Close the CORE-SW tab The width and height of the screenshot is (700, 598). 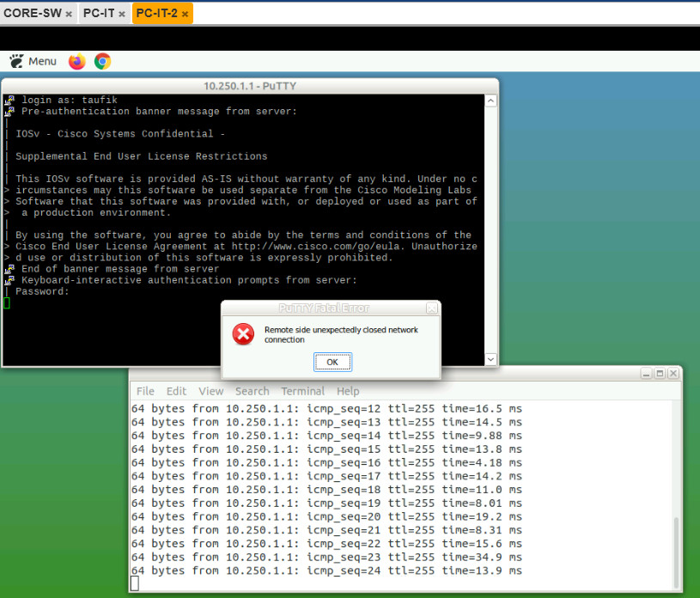tap(69, 14)
